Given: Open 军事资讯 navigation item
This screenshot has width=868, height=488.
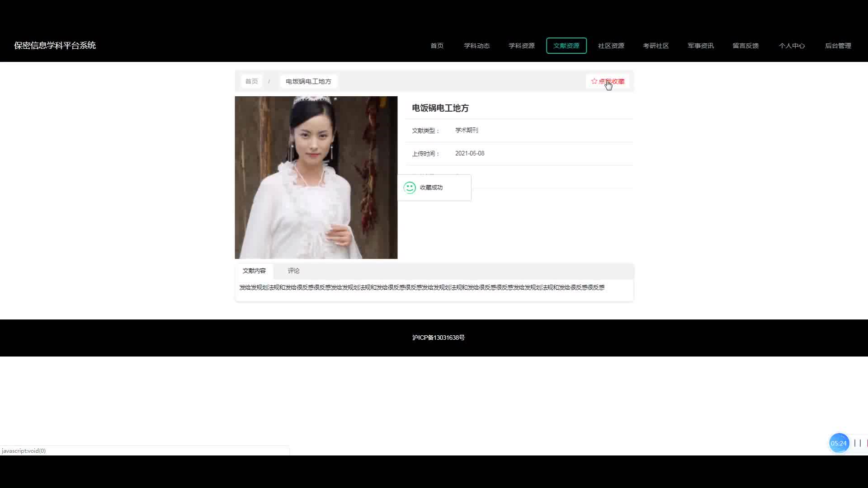Looking at the screenshot, I should (700, 46).
